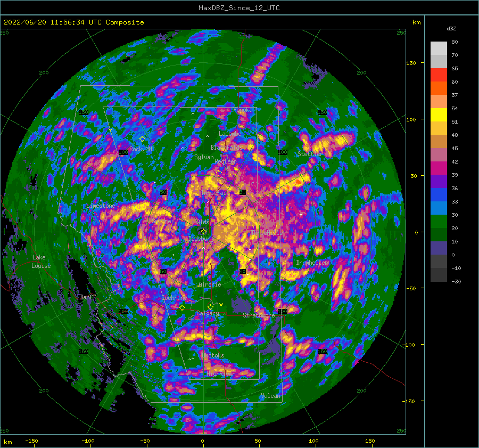Click the yellow V marker northeast of Calgary
Viewport: 479px width, 448px height.
[x=221, y=305]
